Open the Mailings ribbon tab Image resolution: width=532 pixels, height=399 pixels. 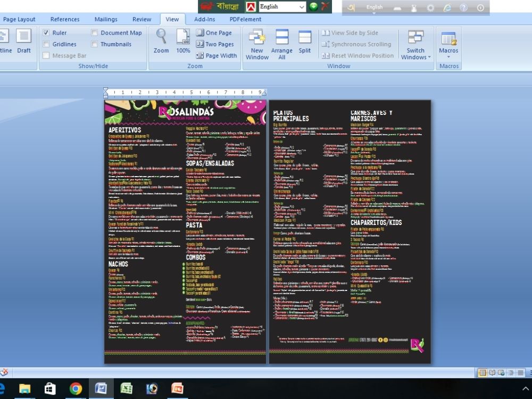click(x=106, y=19)
